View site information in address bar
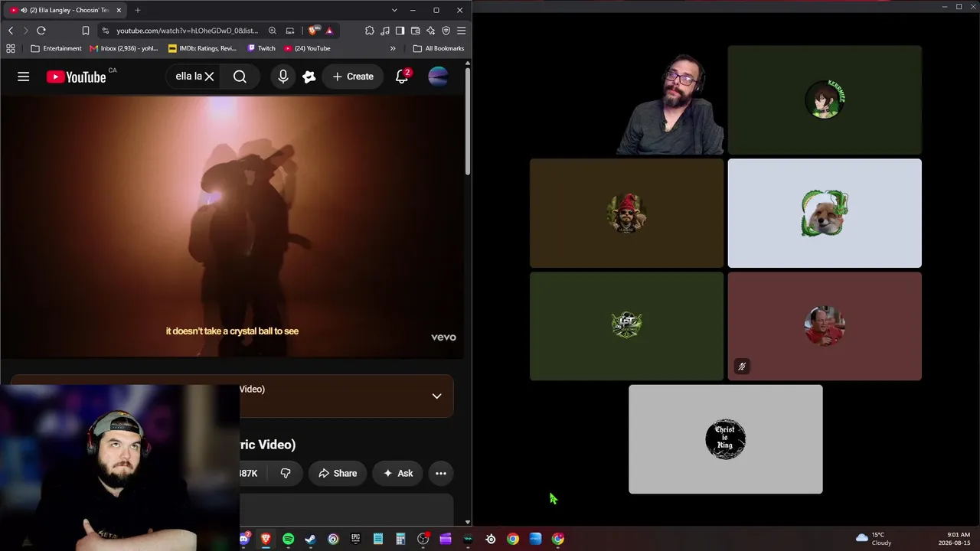This screenshot has height=551, width=980. 106,31
